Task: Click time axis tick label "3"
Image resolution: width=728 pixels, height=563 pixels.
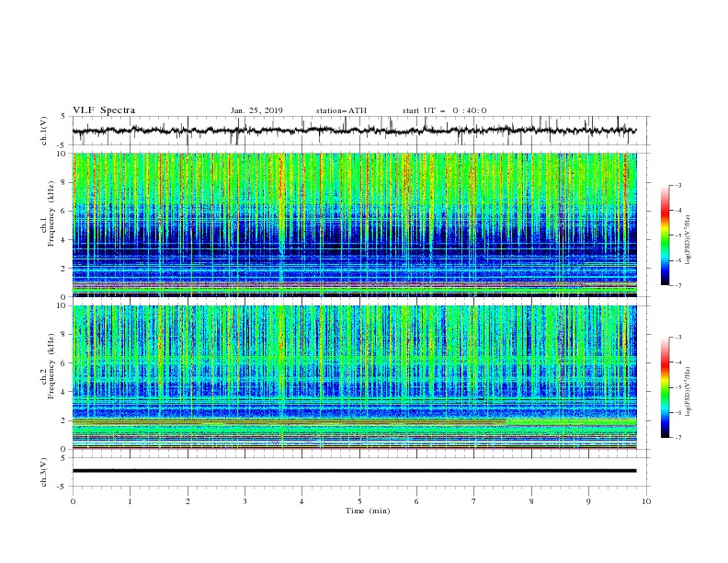Action: (x=245, y=501)
